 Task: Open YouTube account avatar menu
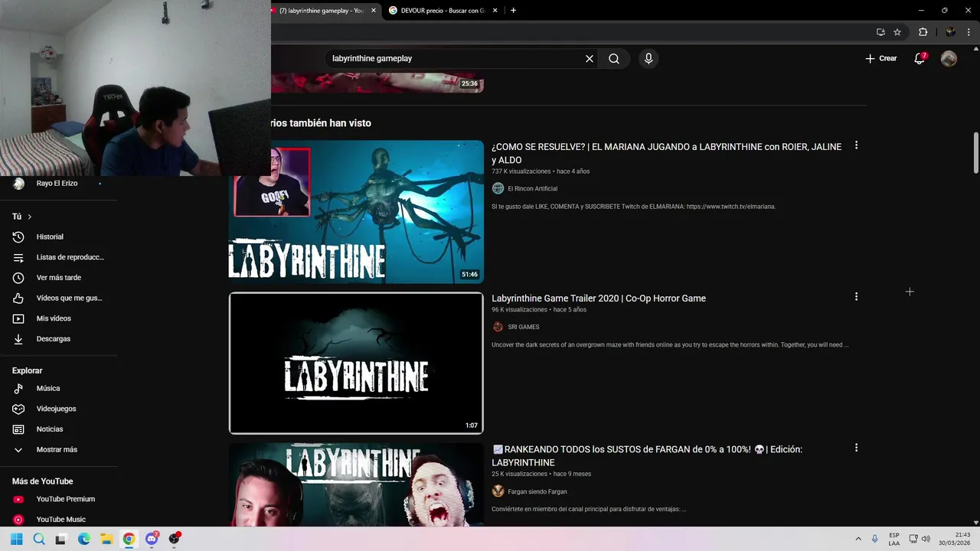tap(949, 59)
